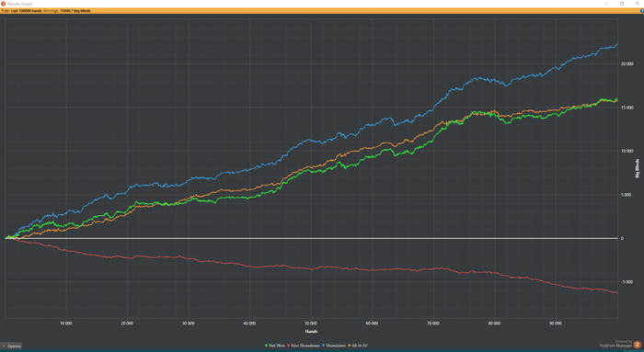Click the 20 000 y-axis label
This screenshot has height=352, width=644.
[x=627, y=64]
